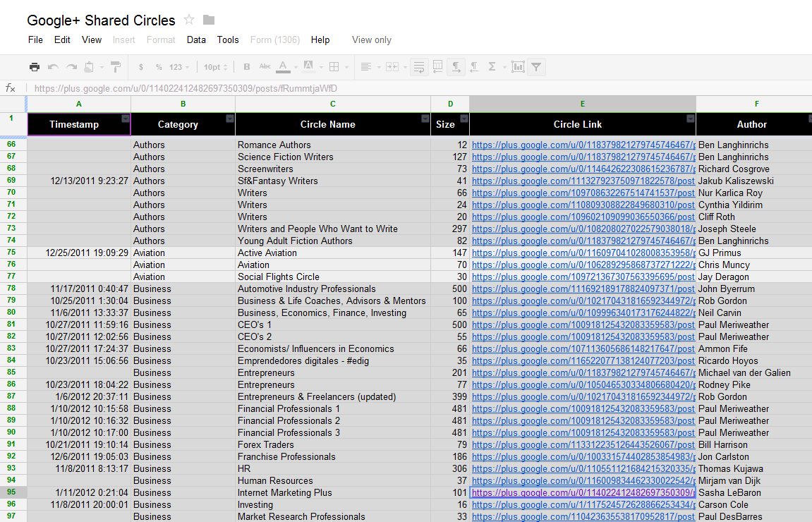This screenshot has width=812, height=522.
Task: Open the Size column filter dropdown
Action: coord(464,119)
